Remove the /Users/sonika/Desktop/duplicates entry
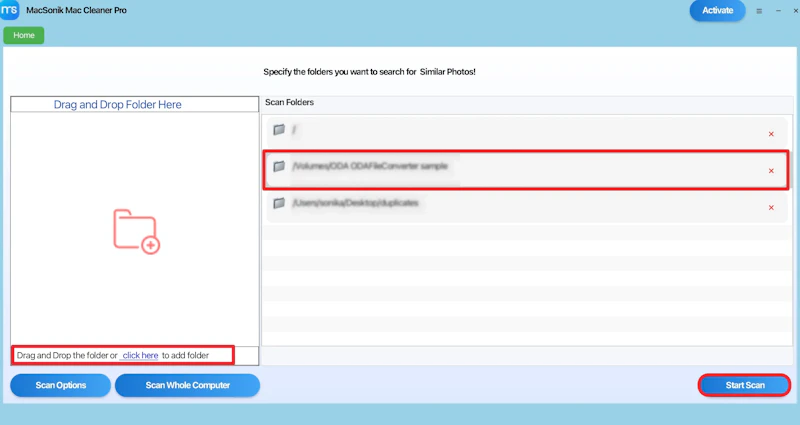The width and height of the screenshot is (800, 425). tap(771, 208)
